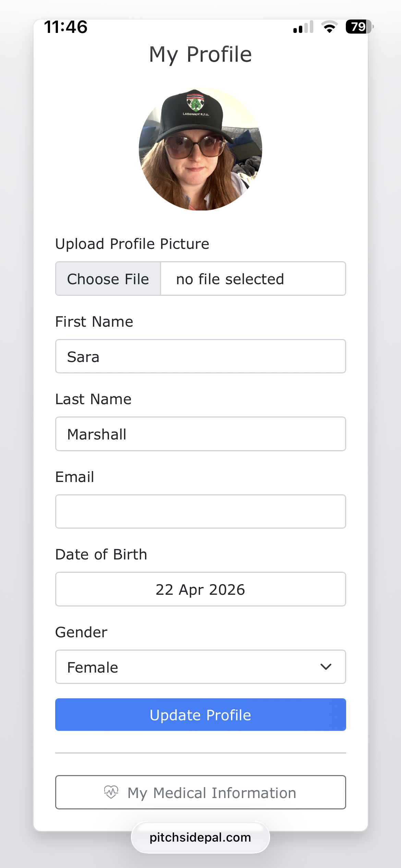This screenshot has width=401, height=868.
Task: Tap the clock showing 11:46
Action: (66, 27)
